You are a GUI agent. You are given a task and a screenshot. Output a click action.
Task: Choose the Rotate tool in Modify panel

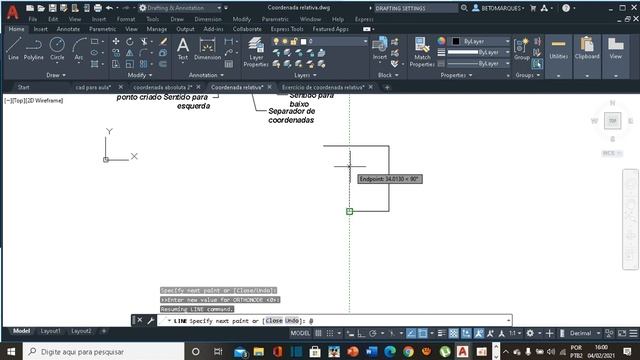(x=129, y=41)
